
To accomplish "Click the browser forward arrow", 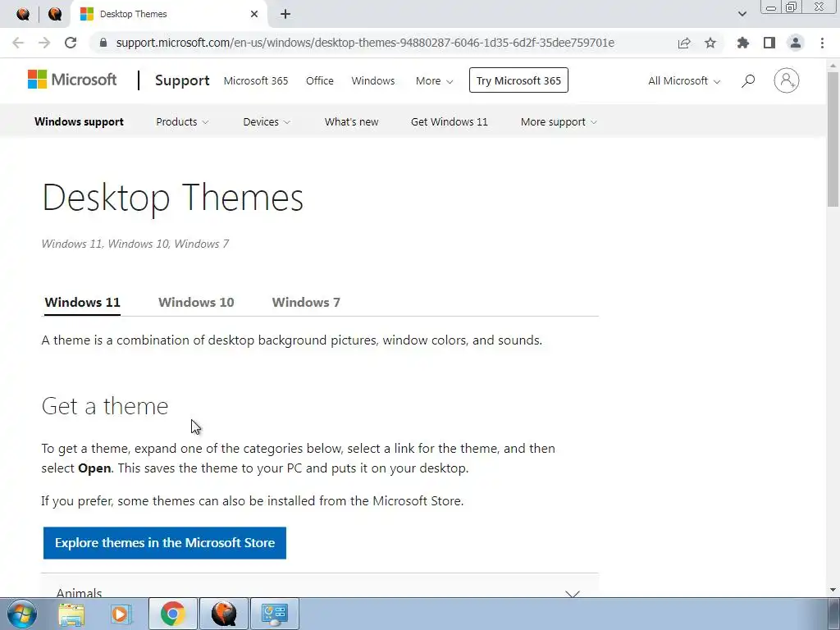I will [44, 43].
